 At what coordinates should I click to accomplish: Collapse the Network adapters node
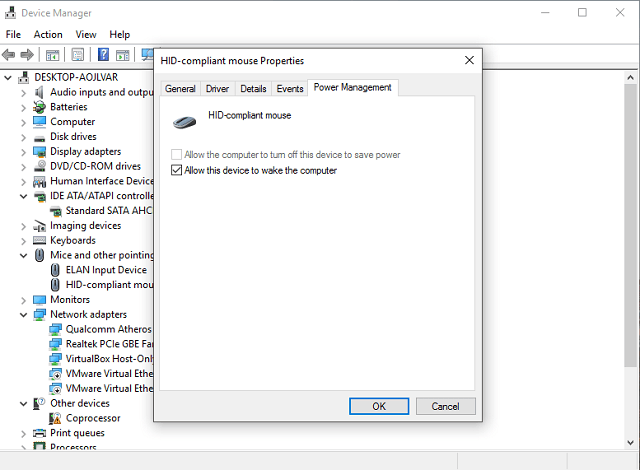pyautogui.click(x=24, y=315)
